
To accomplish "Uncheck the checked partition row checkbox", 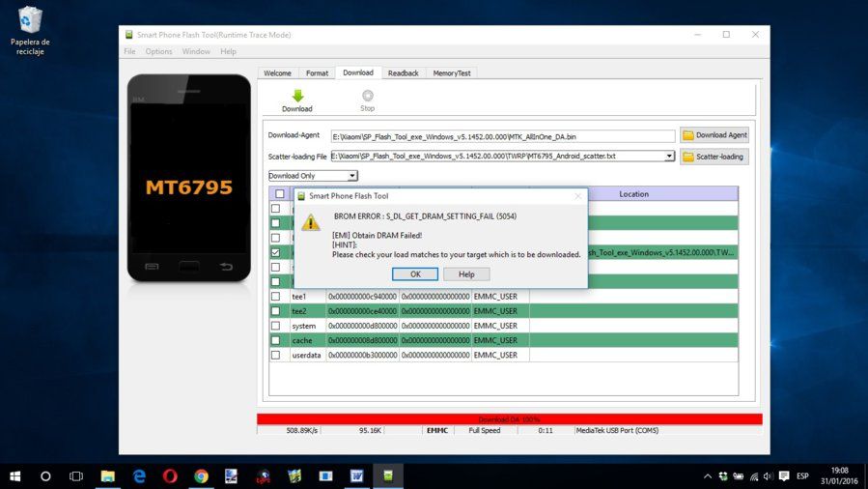I will (x=276, y=252).
